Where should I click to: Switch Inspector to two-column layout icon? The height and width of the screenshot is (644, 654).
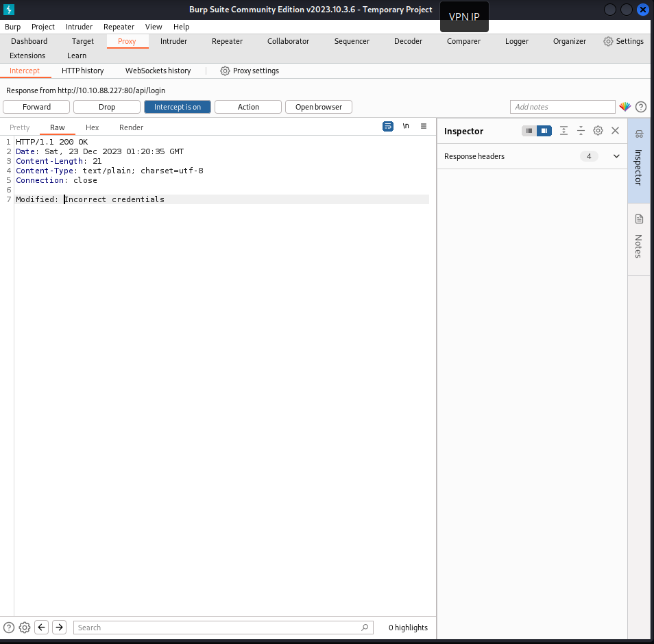[544, 131]
